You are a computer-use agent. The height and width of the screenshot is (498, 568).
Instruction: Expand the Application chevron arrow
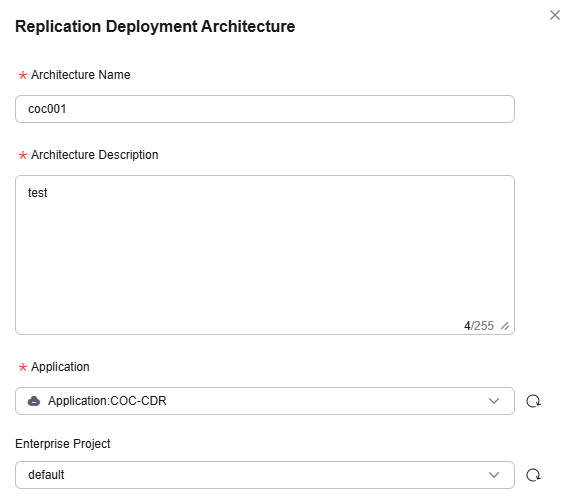point(494,401)
